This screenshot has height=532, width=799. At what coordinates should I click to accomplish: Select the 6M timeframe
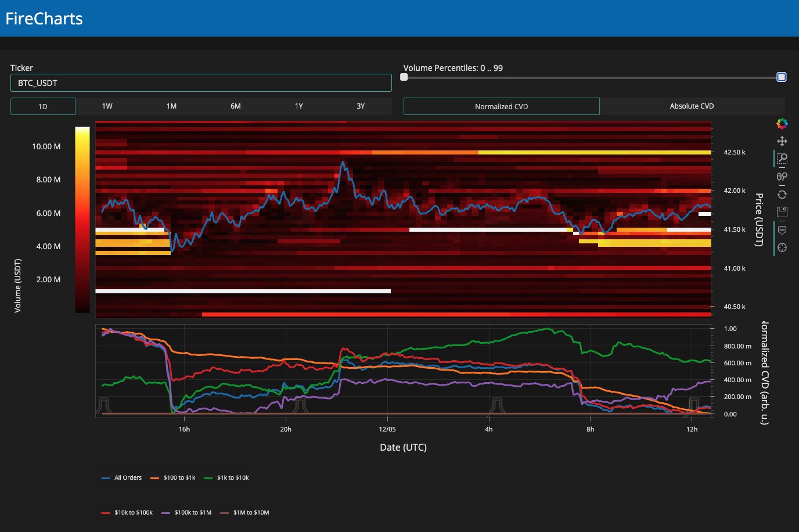tap(236, 106)
